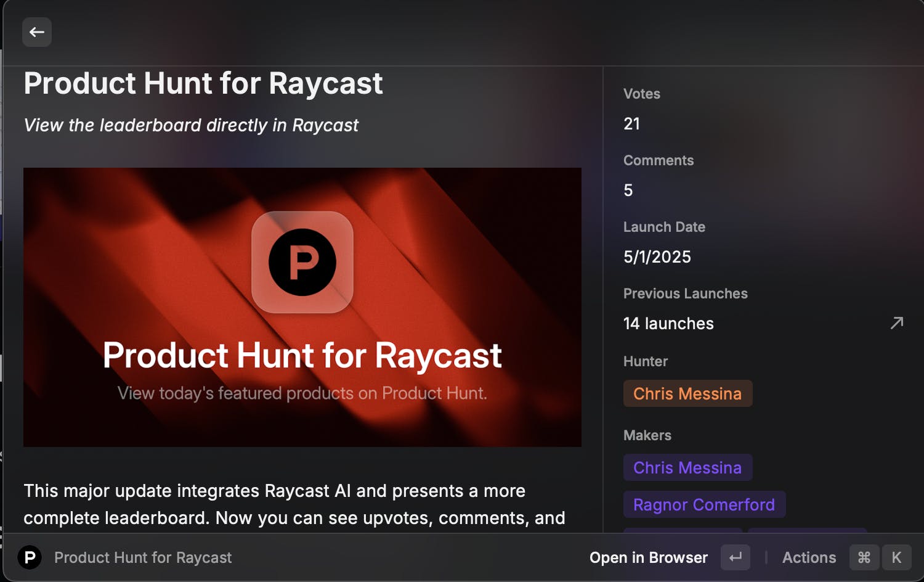Image resolution: width=924 pixels, height=582 pixels.
Task: Click the Chris Messina maker tag
Action: pos(687,467)
